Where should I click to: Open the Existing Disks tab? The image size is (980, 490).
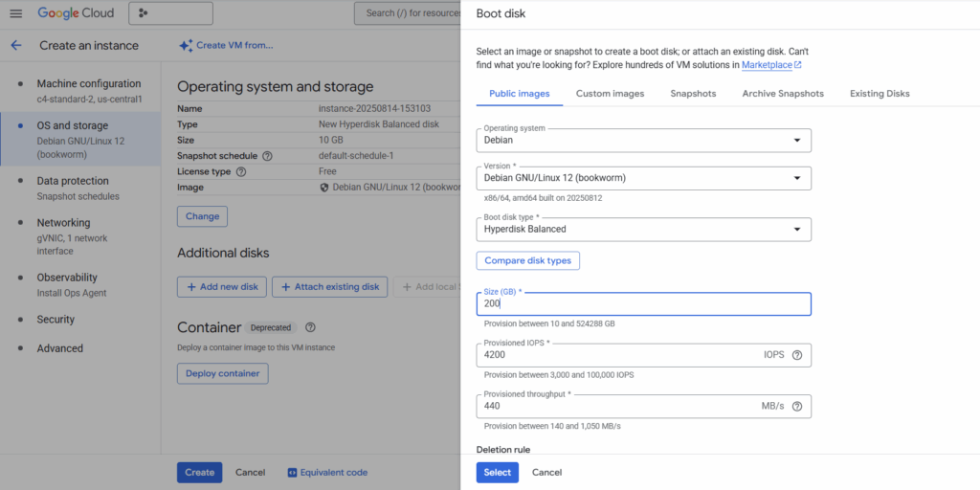880,94
